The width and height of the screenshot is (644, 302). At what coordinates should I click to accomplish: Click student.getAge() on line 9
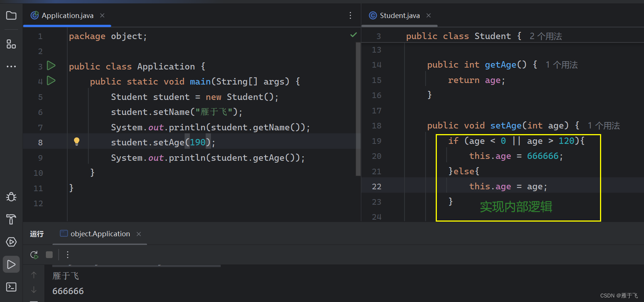click(x=255, y=158)
